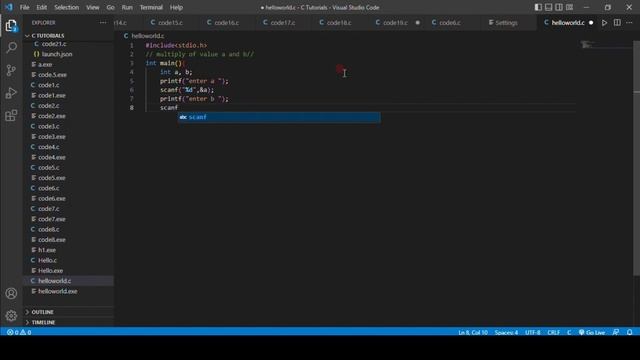Open code7.c in explorer
Viewport: 640px width, 360px height.
tap(49, 209)
